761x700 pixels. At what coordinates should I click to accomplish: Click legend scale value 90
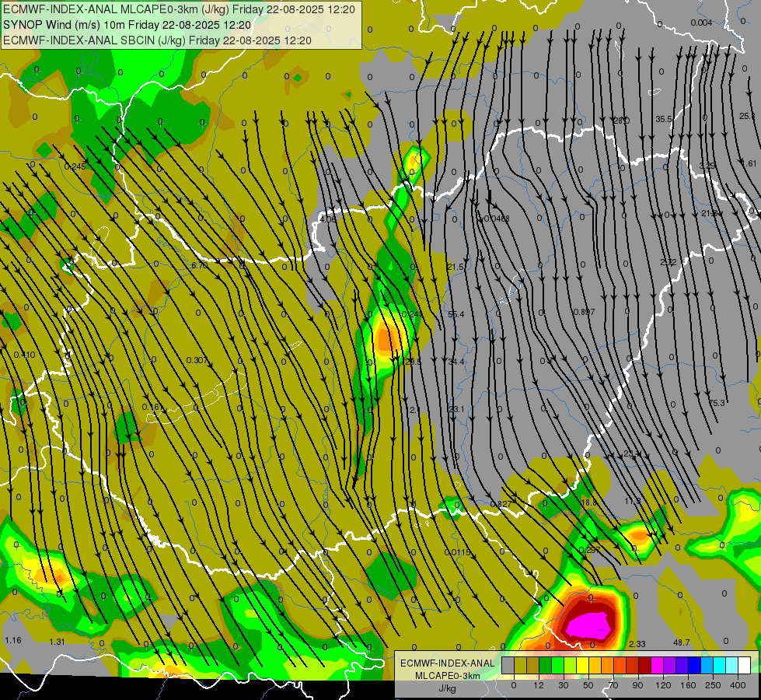tap(637, 685)
